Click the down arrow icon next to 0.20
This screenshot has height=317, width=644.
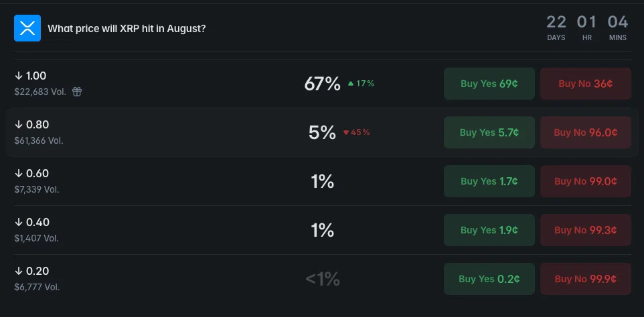tap(19, 271)
